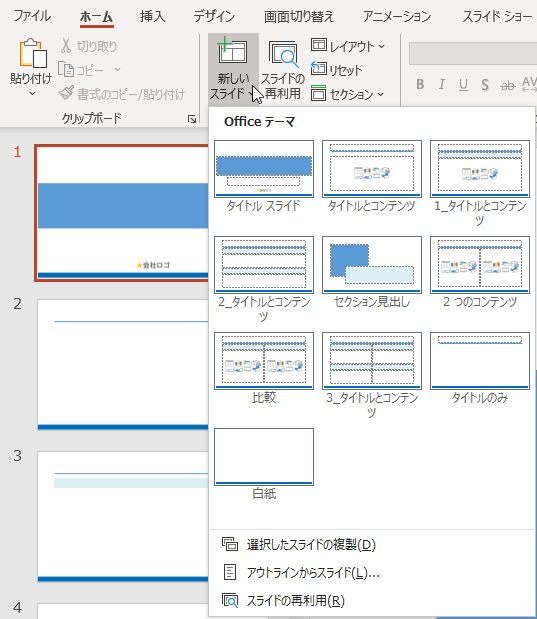The image size is (537, 619).
Task: Toggle Strikethrough formatting button
Action: [x=507, y=84]
